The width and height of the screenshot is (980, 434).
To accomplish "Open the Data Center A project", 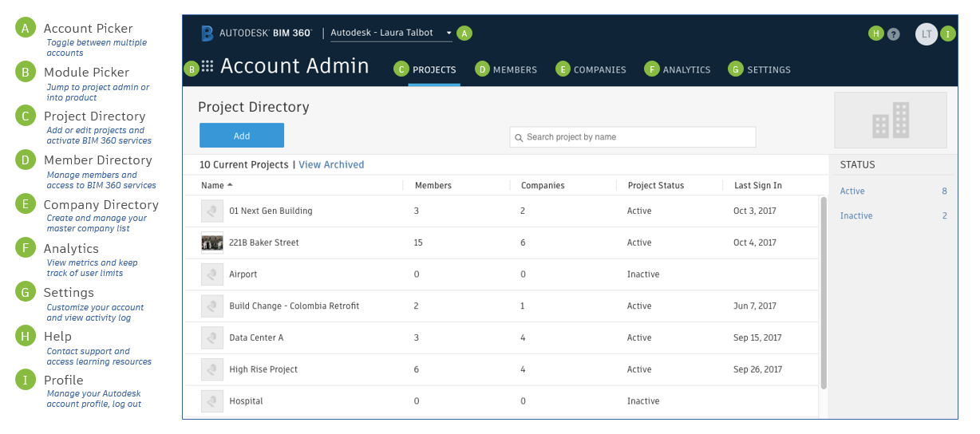I will (256, 337).
